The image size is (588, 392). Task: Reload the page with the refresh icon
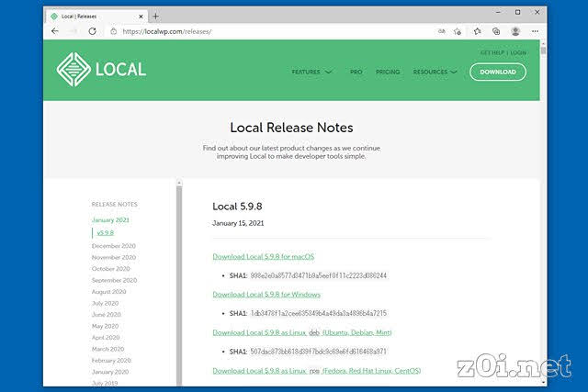pyautogui.click(x=92, y=31)
